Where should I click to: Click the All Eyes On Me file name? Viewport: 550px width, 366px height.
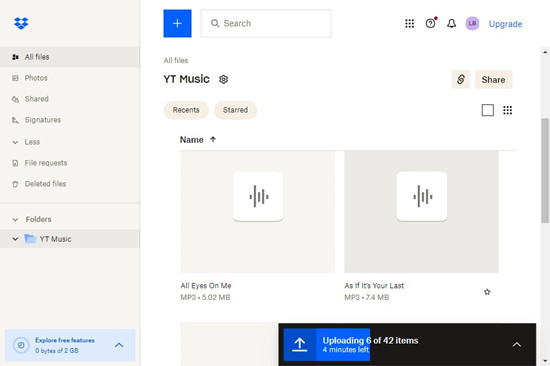point(206,286)
